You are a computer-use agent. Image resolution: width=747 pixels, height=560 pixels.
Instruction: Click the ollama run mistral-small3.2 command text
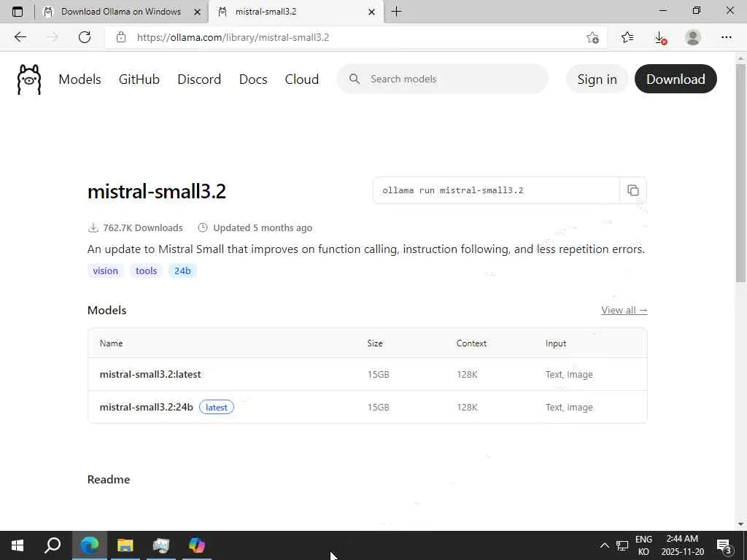(x=452, y=190)
